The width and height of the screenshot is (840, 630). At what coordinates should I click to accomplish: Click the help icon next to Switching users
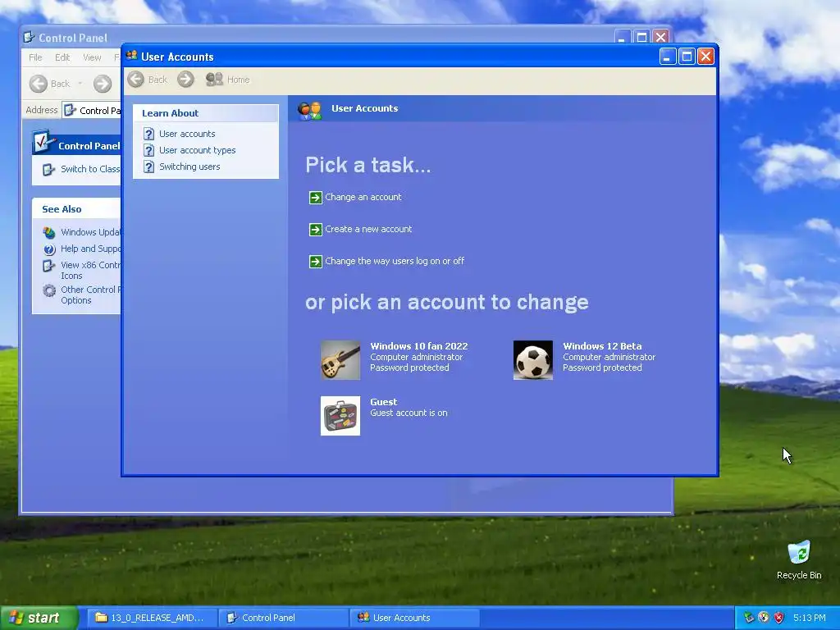point(149,167)
